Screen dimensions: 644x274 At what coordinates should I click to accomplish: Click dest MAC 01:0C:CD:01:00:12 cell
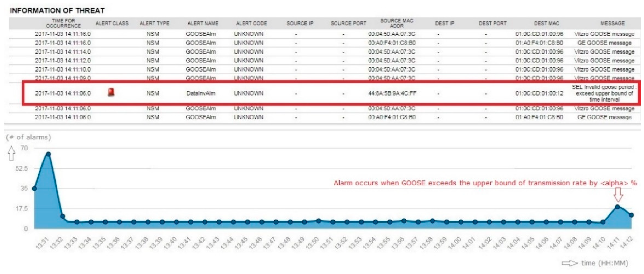(x=539, y=93)
